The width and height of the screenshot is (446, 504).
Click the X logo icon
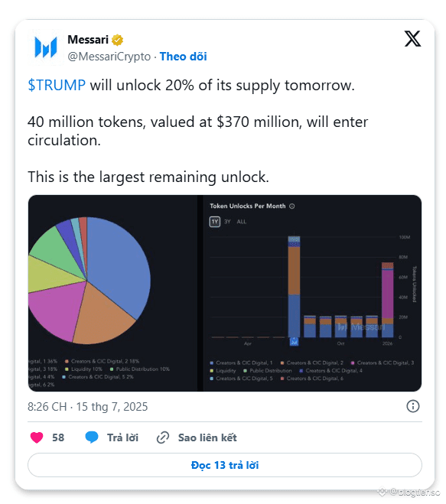(412, 39)
